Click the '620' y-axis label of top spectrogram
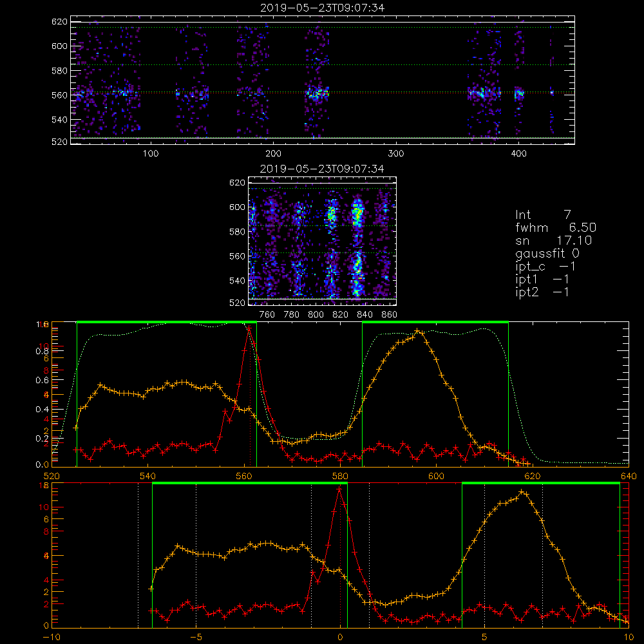 click(59, 21)
